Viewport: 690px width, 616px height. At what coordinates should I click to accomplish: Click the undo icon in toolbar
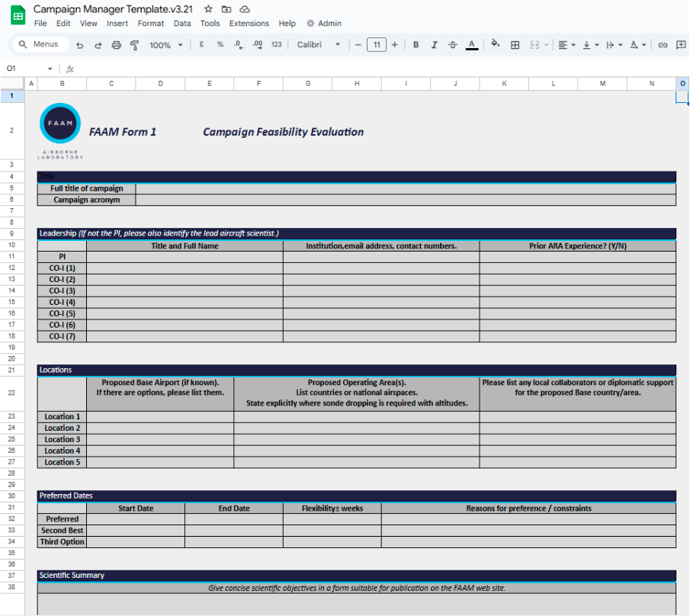coord(80,45)
